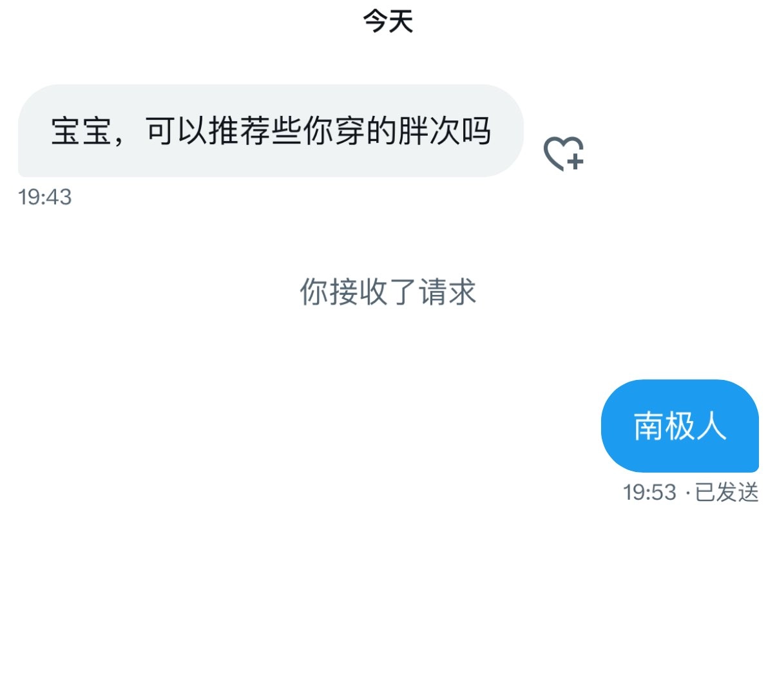This screenshot has height=700, width=777.
Task: Click the 19:53 timestamp under the sent message
Action: (649, 493)
